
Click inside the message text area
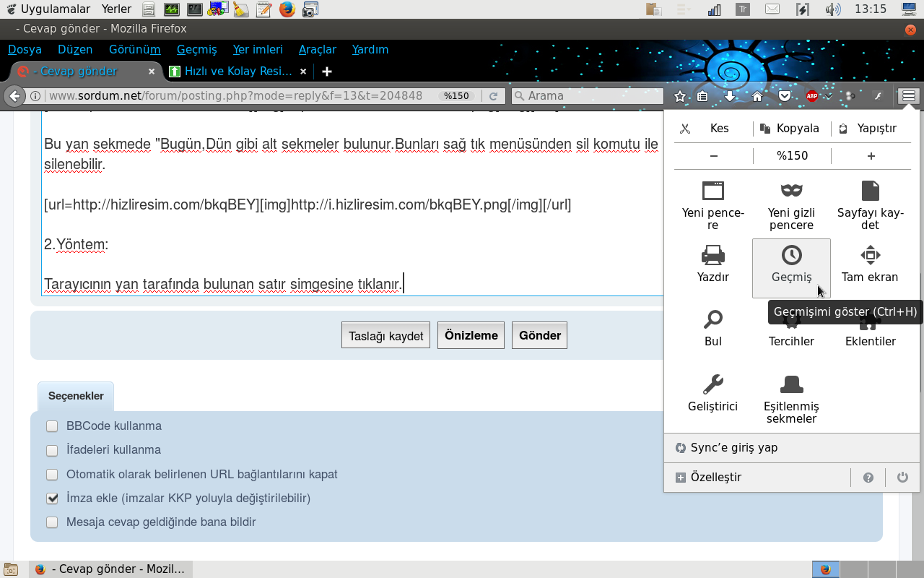[x=352, y=204]
